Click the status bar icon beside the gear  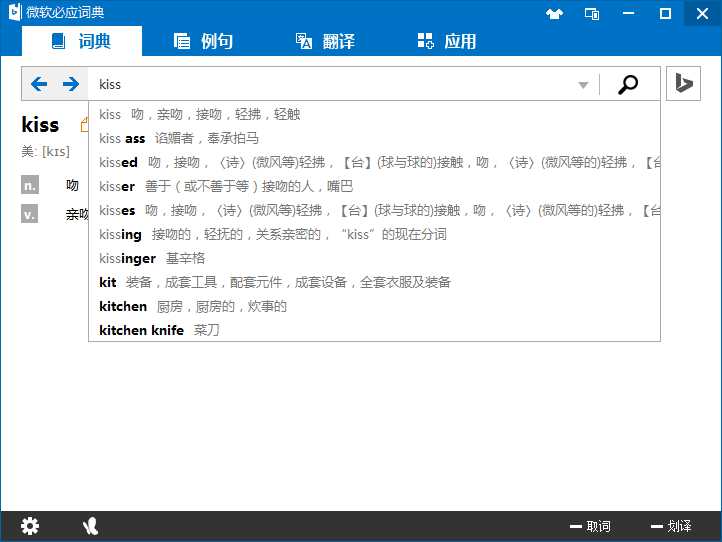click(90, 526)
